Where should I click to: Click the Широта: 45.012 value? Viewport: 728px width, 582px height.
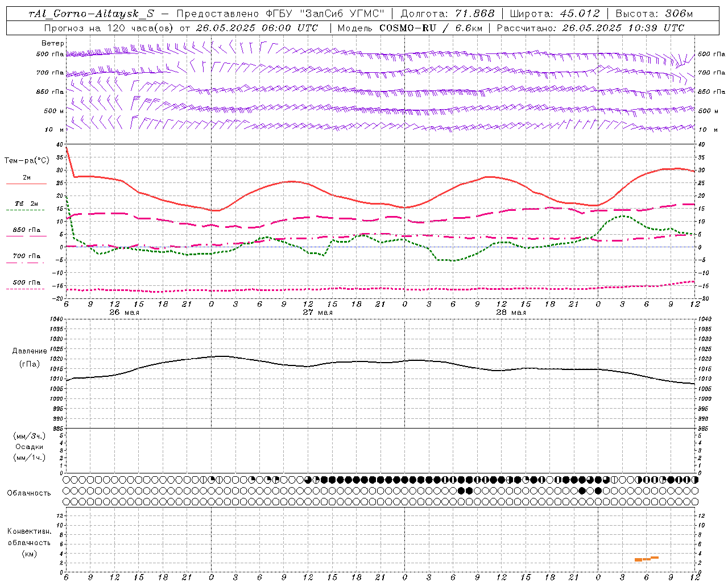pyautogui.click(x=555, y=14)
